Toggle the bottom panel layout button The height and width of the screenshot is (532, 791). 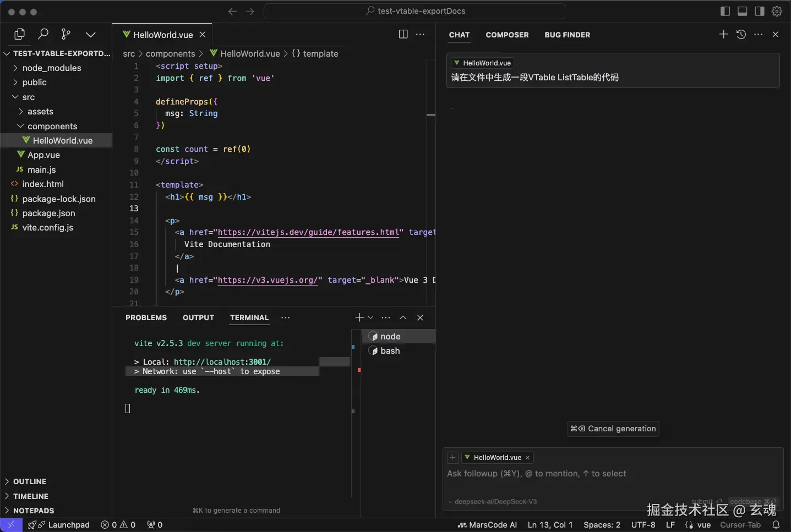742,11
